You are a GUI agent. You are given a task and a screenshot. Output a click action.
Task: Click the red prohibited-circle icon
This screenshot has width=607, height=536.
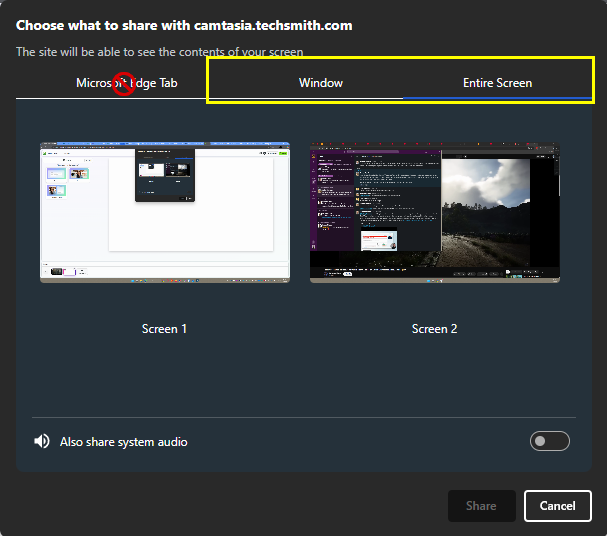[x=124, y=84]
